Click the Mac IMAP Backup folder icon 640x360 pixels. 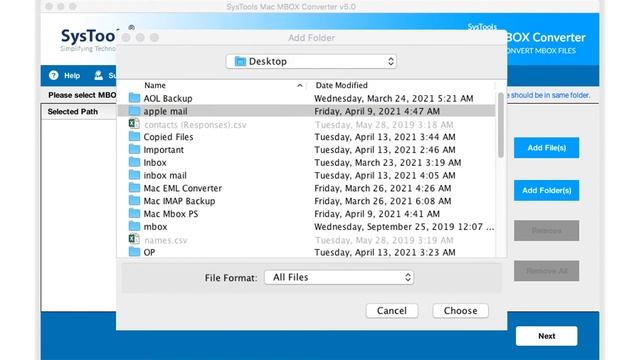(x=134, y=200)
